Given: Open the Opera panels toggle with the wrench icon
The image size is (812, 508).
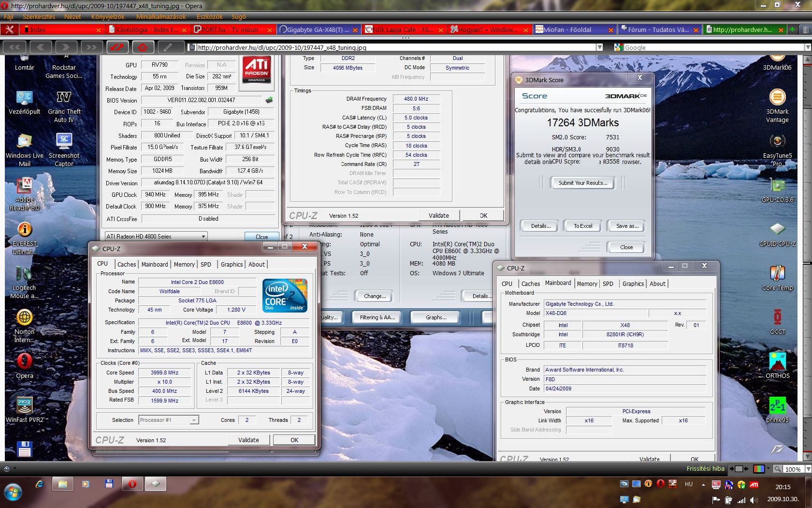Looking at the screenshot, I should tap(9, 30).
